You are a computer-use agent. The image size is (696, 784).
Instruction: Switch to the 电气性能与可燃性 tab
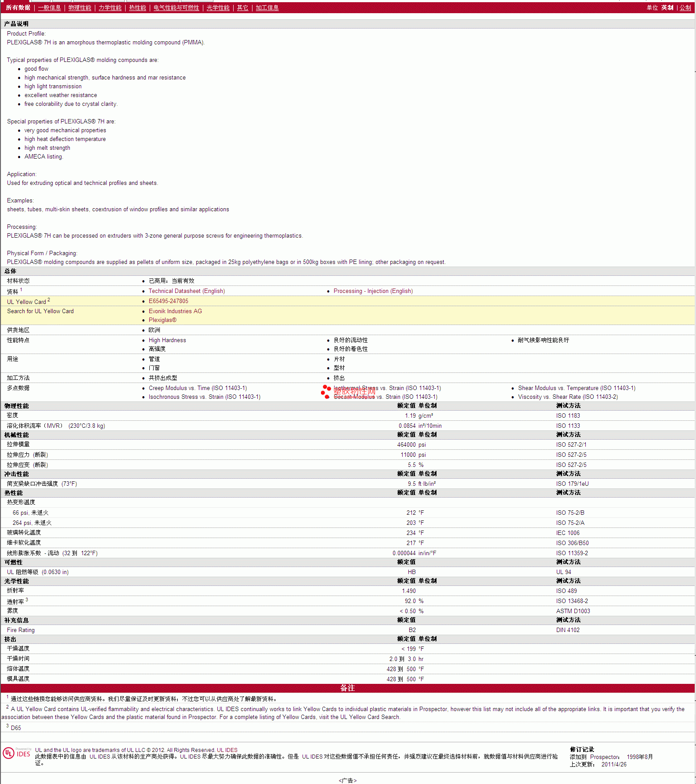(x=176, y=8)
